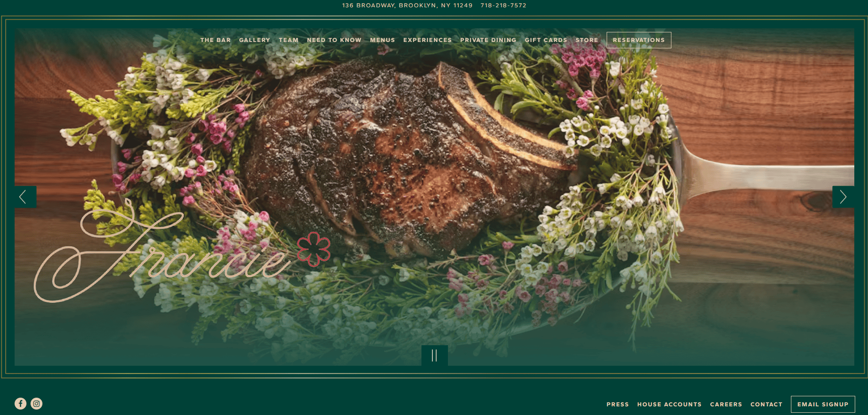868x415 pixels.
Task: Open Francie's Instagram profile
Action: click(36, 403)
